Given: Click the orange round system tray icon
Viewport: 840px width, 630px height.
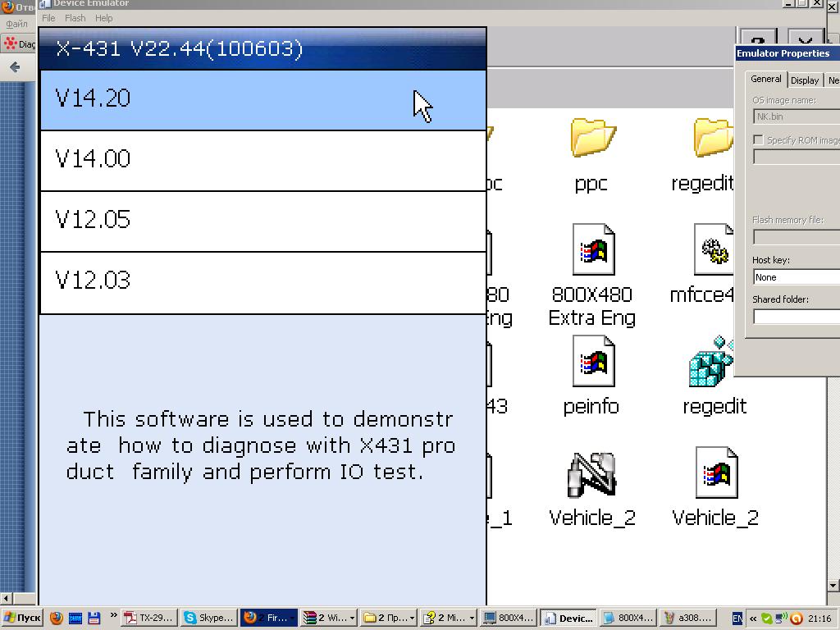Looking at the screenshot, I should click(x=796, y=619).
